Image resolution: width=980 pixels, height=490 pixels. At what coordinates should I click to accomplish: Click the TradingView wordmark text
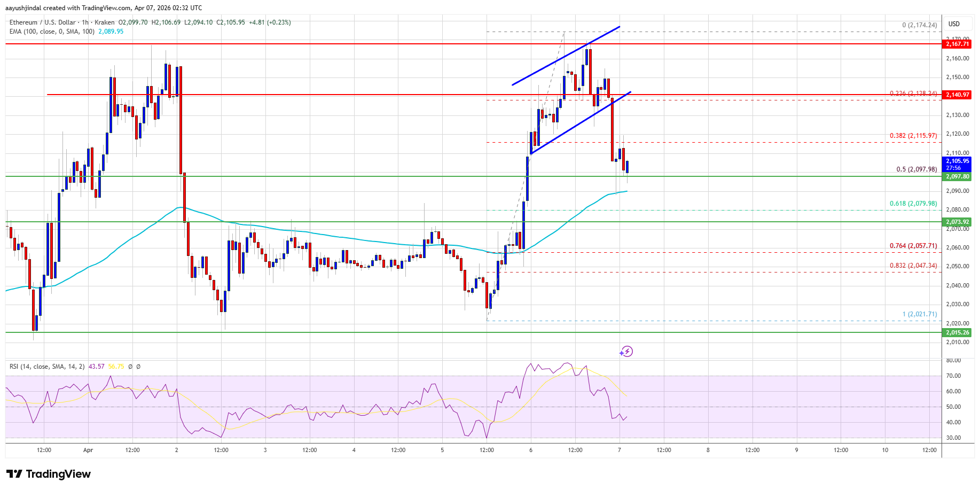(58, 474)
